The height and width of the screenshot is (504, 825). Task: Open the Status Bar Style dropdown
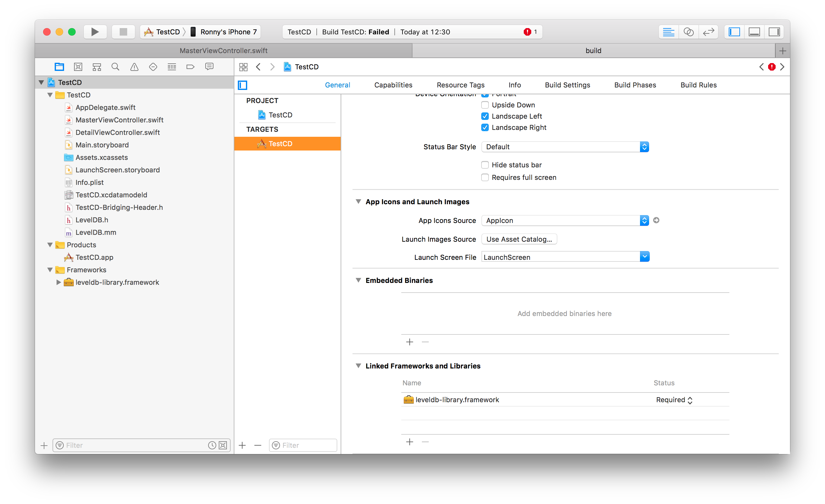565,147
